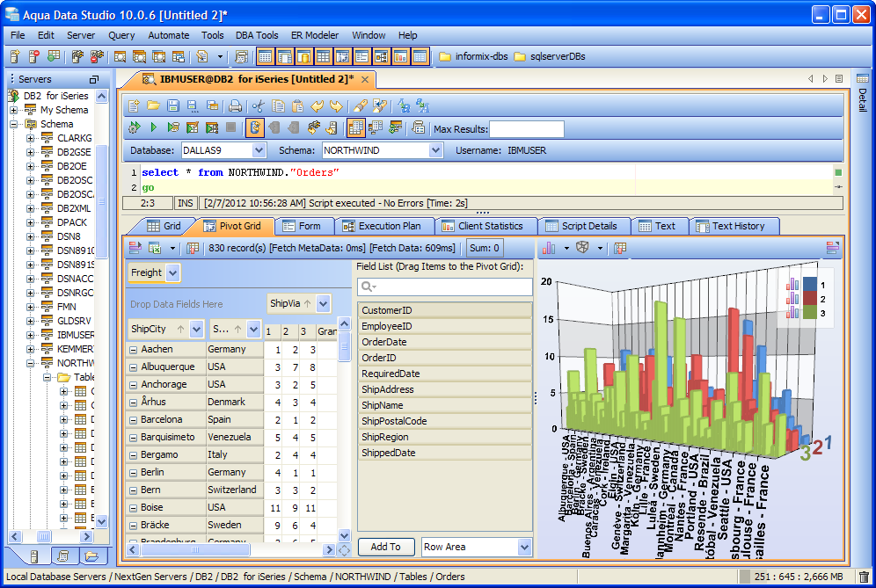Collapse the Boise row in the pivot grid

pyautogui.click(x=134, y=508)
